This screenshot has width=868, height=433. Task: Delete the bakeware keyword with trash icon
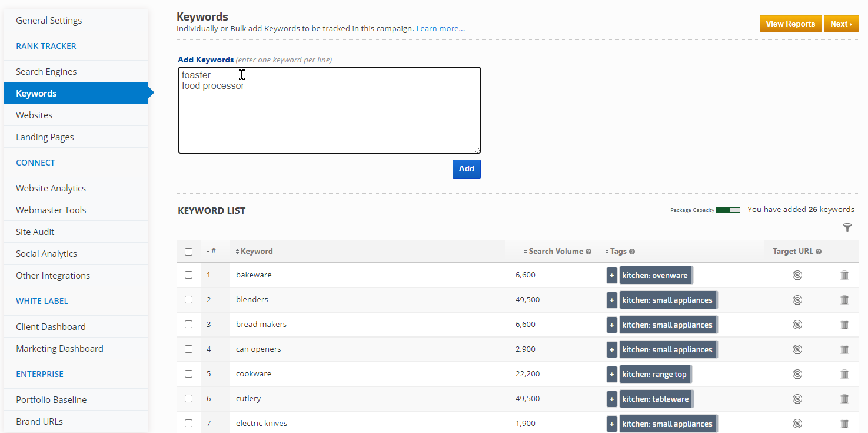(844, 275)
